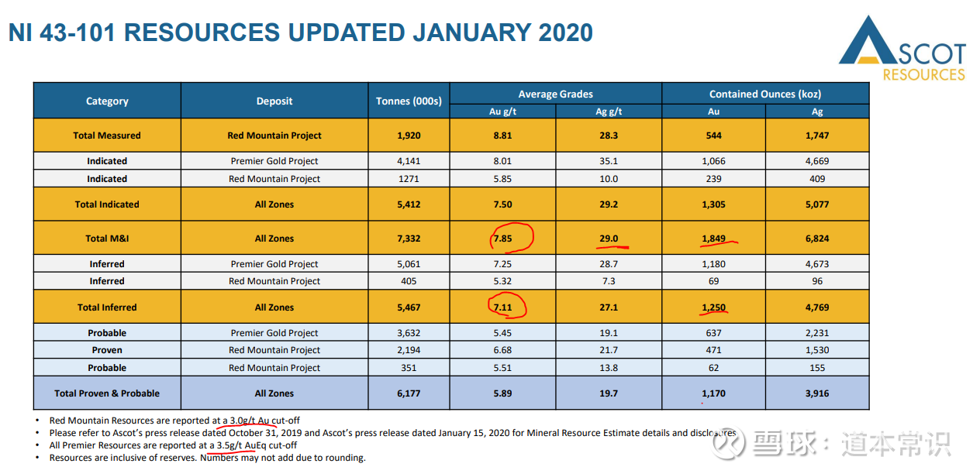
Task: Click the 409 contained Ag value
Action: tap(817, 179)
